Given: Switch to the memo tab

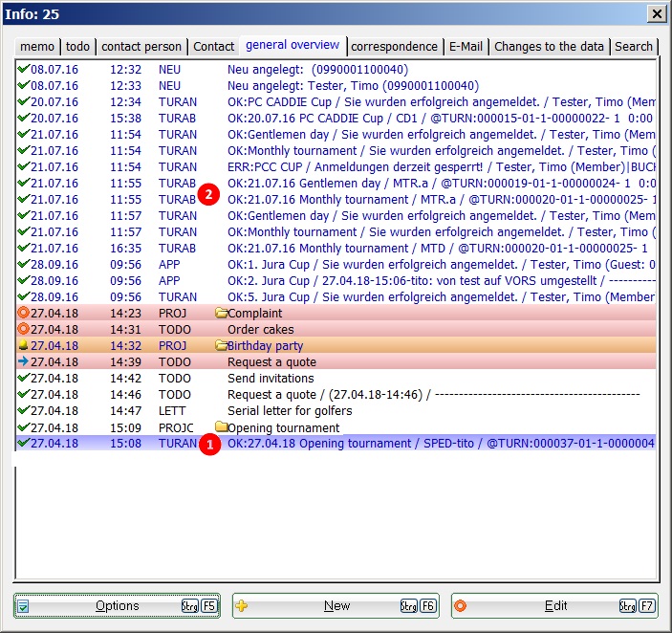Looking at the screenshot, I should pyautogui.click(x=37, y=46).
